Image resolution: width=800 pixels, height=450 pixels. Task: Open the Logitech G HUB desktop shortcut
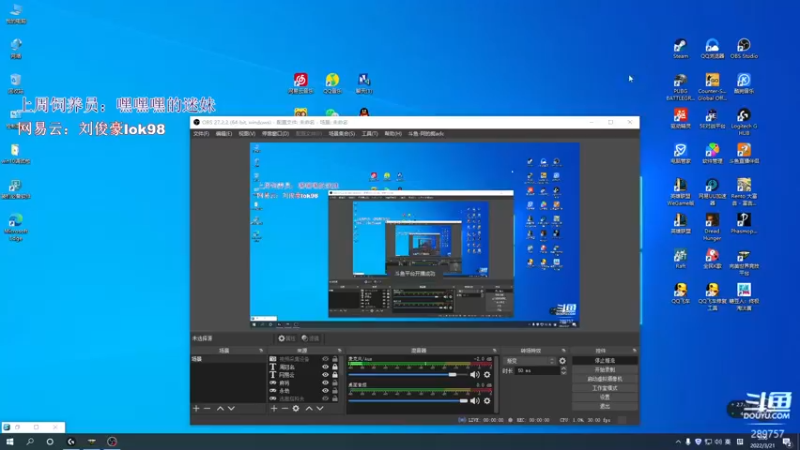pos(744,121)
